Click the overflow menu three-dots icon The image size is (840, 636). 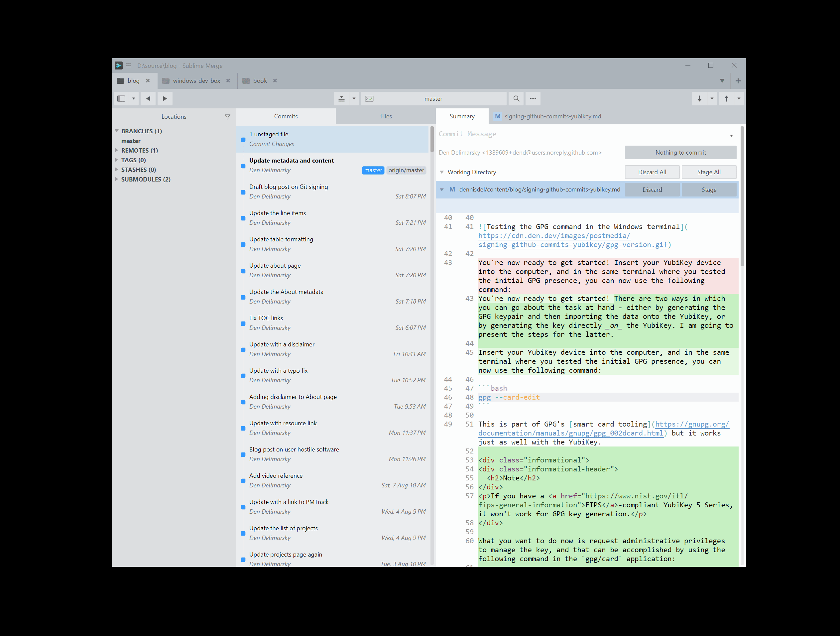[x=534, y=97]
